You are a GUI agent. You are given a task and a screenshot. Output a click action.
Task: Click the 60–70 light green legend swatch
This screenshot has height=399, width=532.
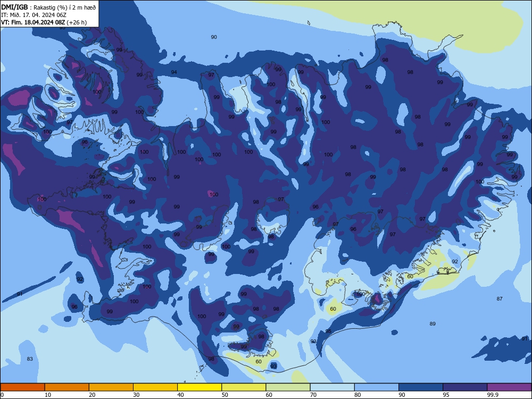(288, 387)
